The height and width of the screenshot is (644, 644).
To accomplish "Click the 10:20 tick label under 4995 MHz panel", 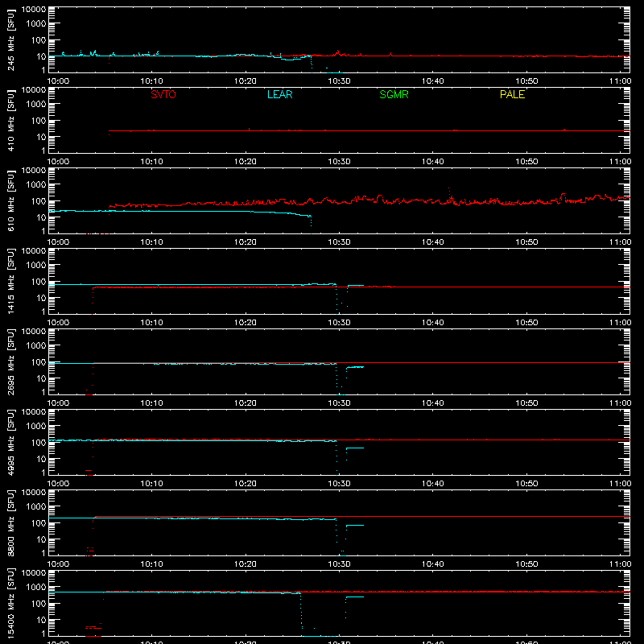I will [246, 484].
